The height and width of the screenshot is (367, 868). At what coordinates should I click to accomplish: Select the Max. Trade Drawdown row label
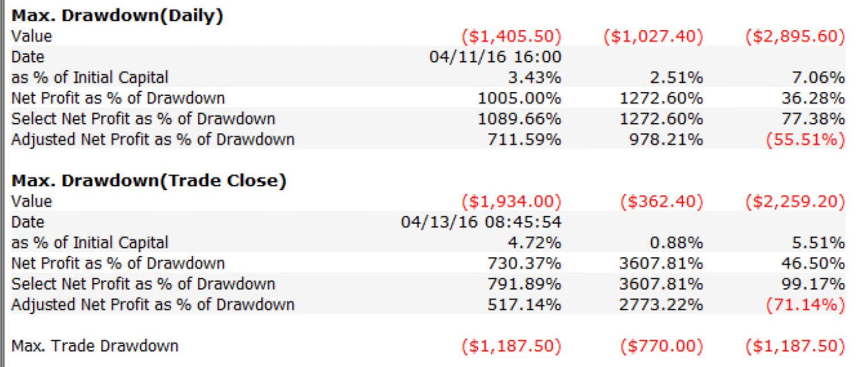pos(95,346)
